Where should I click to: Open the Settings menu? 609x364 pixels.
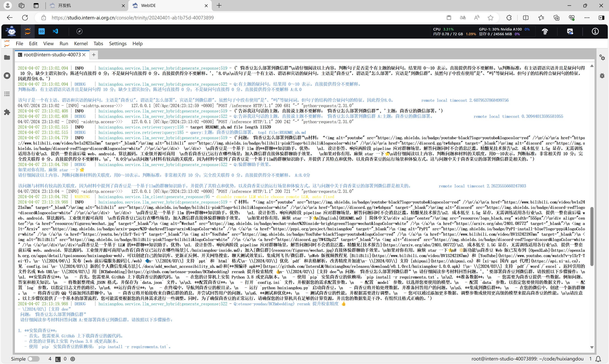tap(118, 43)
